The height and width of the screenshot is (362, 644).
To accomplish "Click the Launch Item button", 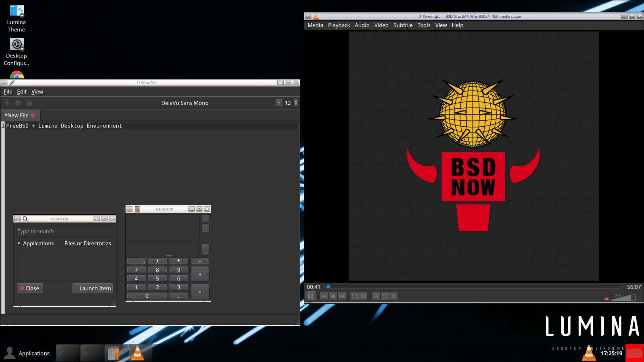I will coord(93,288).
